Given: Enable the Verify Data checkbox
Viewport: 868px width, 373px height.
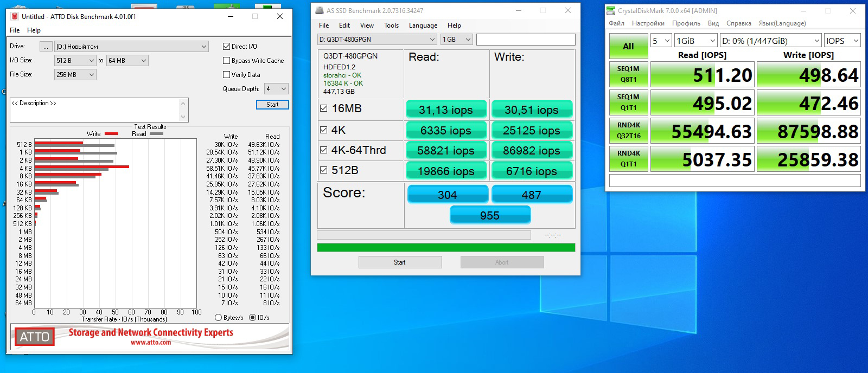Looking at the screenshot, I should (x=227, y=74).
